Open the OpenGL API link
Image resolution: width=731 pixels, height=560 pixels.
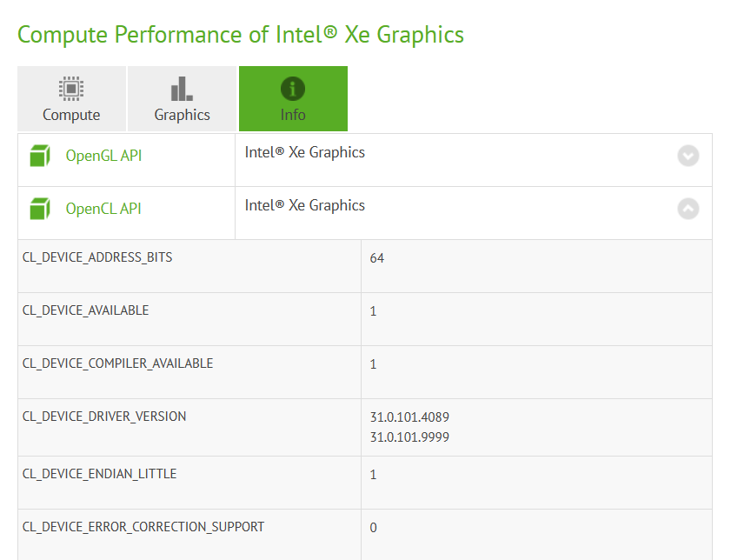coord(103,157)
